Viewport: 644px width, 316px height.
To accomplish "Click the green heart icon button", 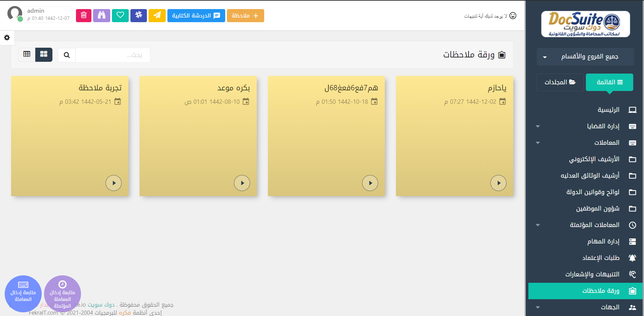I will [120, 15].
